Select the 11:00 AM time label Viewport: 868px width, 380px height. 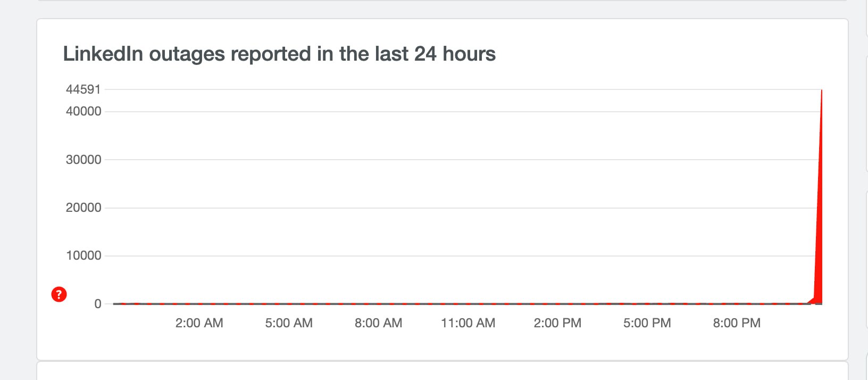pyautogui.click(x=468, y=323)
